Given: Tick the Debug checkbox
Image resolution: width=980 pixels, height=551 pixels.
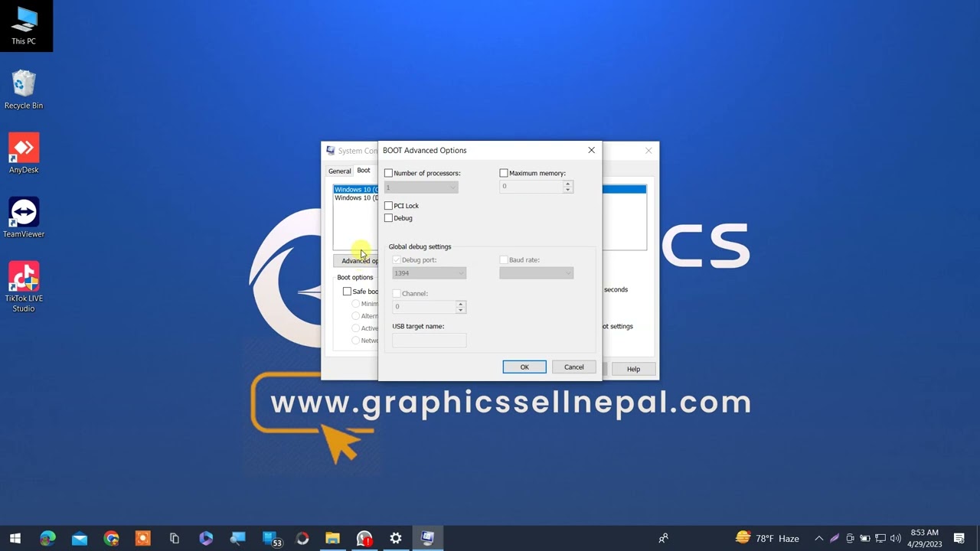Looking at the screenshot, I should pyautogui.click(x=388, y=218).
